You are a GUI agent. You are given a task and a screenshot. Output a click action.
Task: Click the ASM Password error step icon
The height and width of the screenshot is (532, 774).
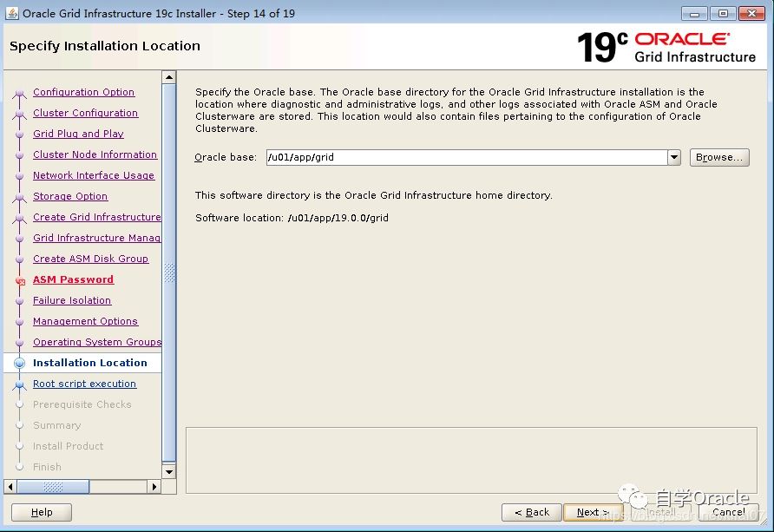pos(20,281)
